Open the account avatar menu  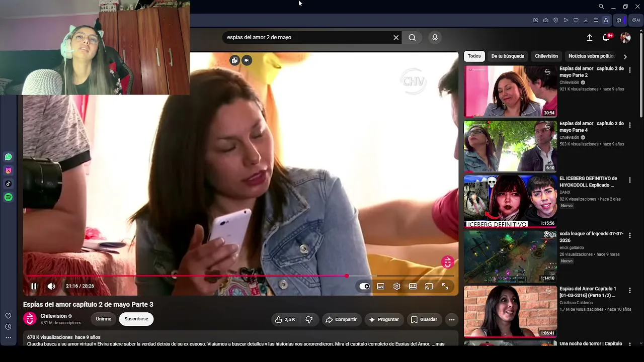pos(625,38)
